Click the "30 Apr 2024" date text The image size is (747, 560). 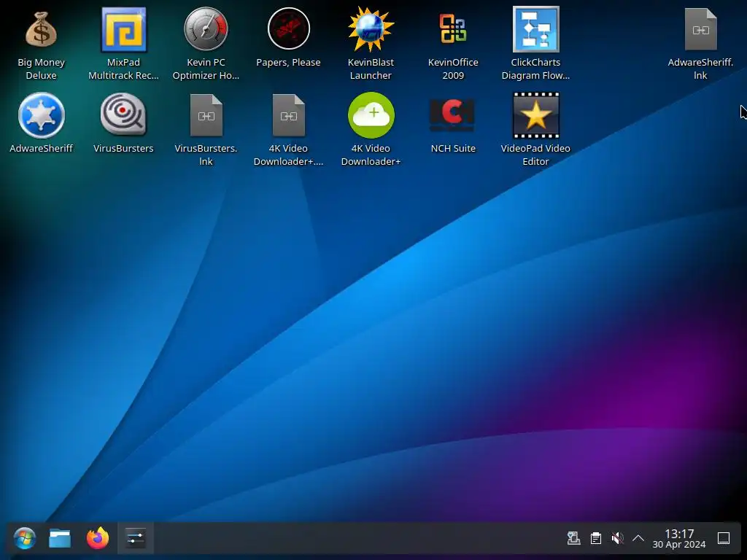coord(679,545)
